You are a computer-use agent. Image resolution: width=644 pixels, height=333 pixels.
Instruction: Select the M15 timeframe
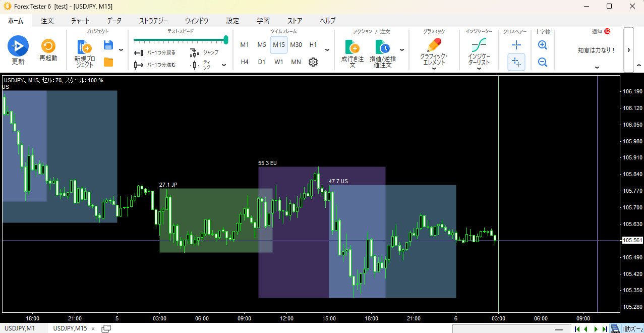click(x=279, y=45)
